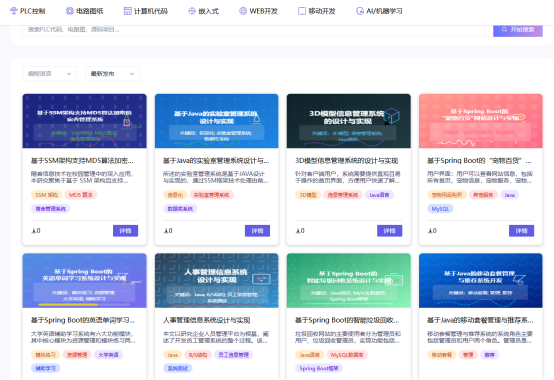
Task: Click the 宿舍管理系统 tag
Action: 51,209
